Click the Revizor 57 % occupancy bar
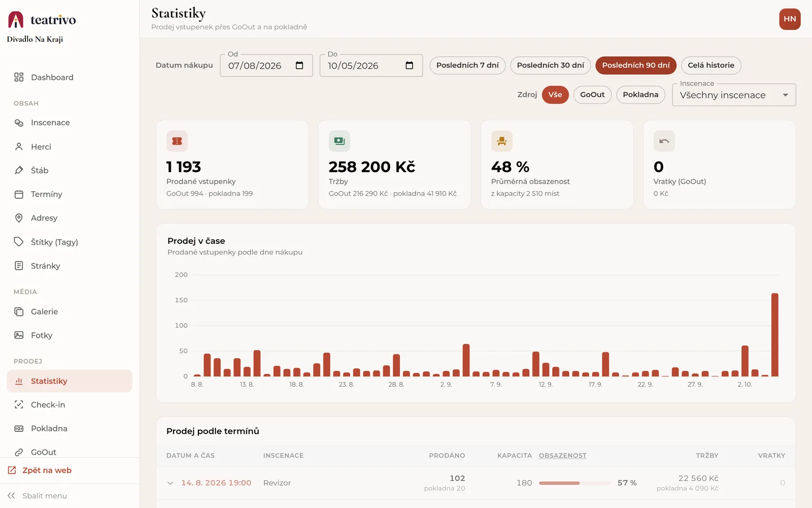The width and height of the screenshot is (812, 508). coord(574,483)
